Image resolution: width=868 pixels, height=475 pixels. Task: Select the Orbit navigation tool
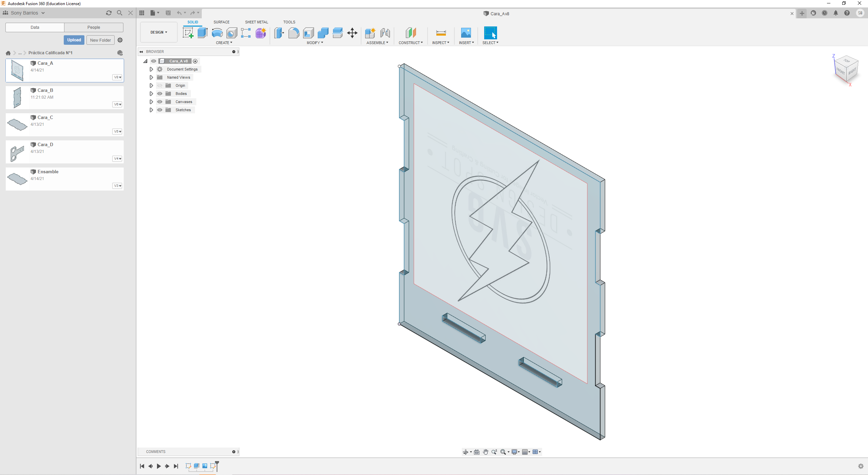(466, 452)
